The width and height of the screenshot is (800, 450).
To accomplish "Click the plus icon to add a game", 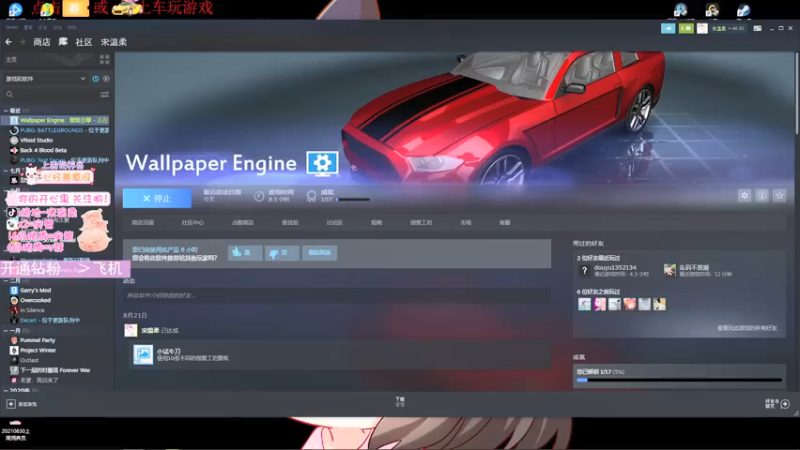I will (11, 404).
